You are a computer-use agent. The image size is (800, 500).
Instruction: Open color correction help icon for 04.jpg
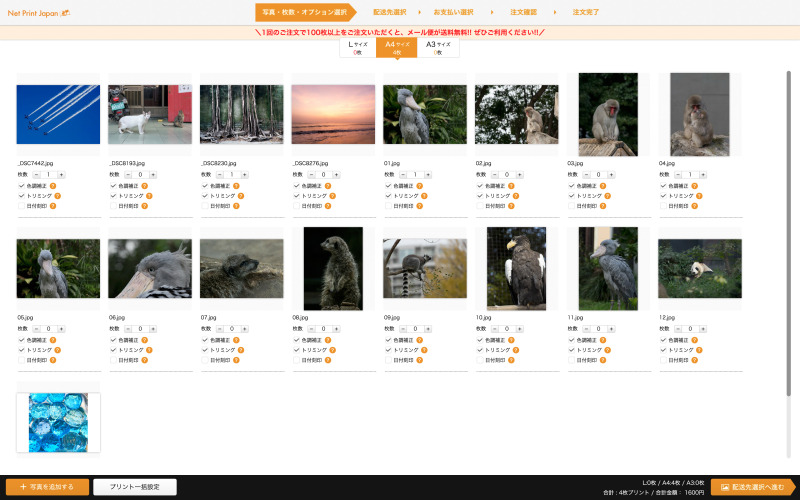694,186
